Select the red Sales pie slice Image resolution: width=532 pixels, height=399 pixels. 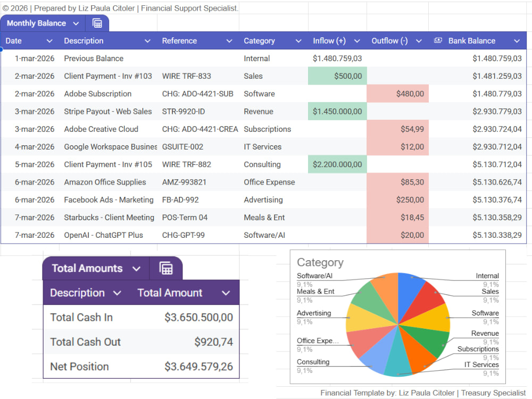pyautogui.click(x=424, y=298)
